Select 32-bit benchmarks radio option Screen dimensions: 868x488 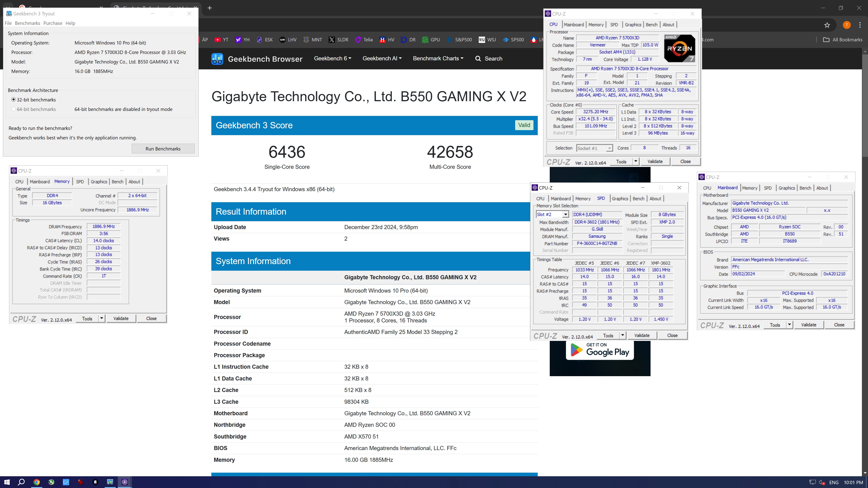[33, 100]
